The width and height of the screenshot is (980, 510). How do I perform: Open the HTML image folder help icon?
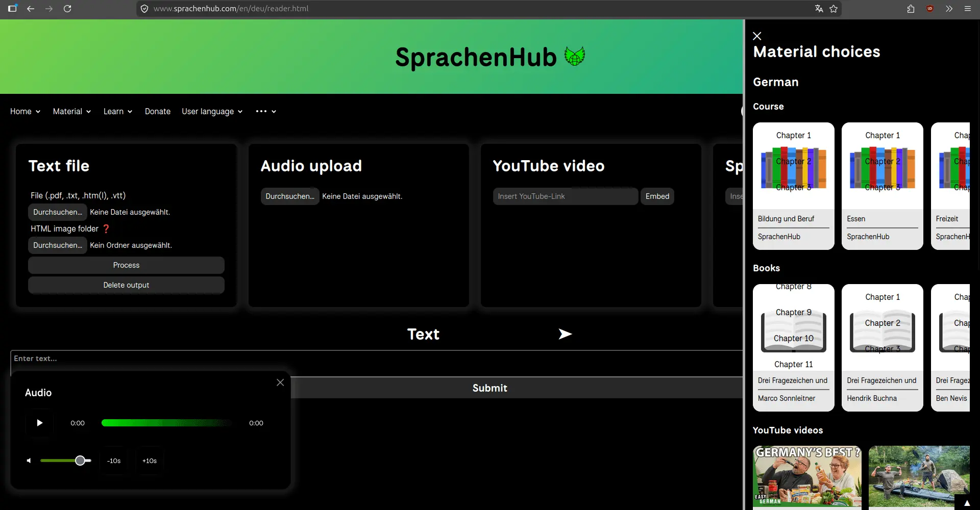tap(106, 228)
